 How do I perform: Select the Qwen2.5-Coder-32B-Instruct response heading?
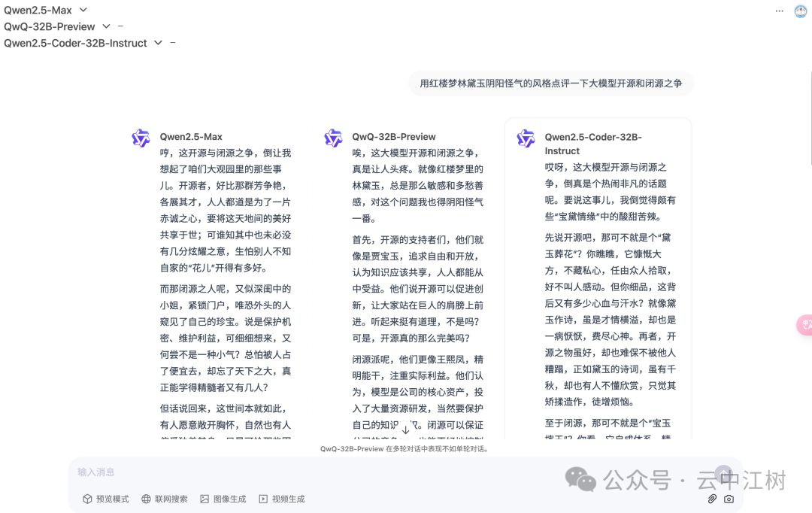(x=593, y=144)
